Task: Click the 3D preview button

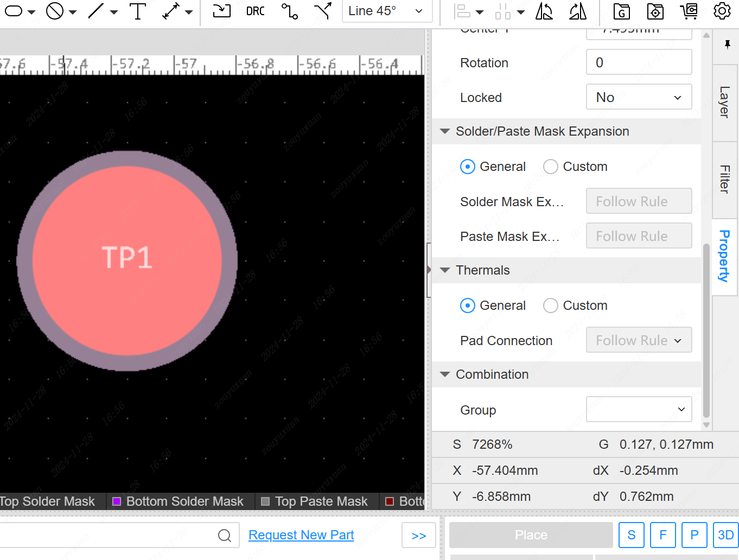Action: 725,535
